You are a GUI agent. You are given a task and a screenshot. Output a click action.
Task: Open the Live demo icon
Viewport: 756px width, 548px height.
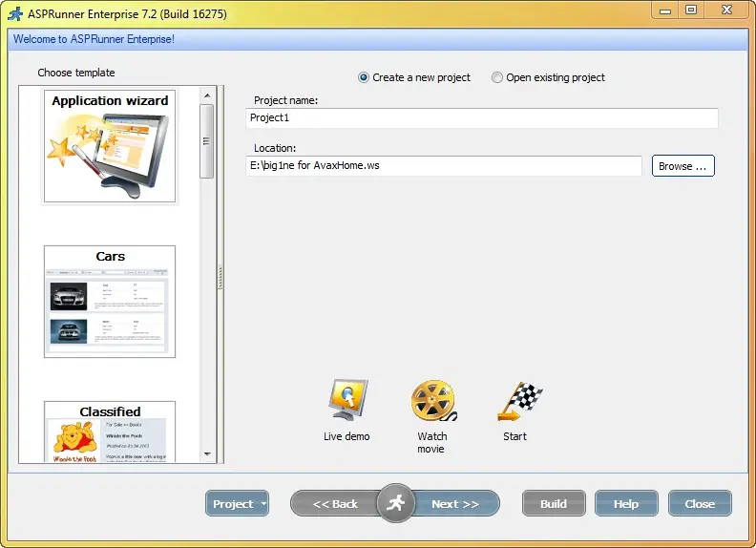point(347,399)
